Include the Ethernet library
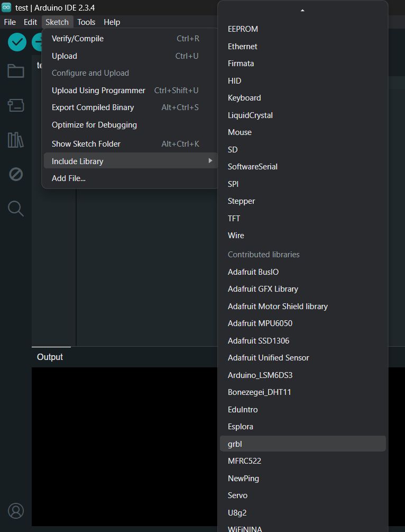Image resolution: width=405 pixels, height=532 pixels. [302, 46]
